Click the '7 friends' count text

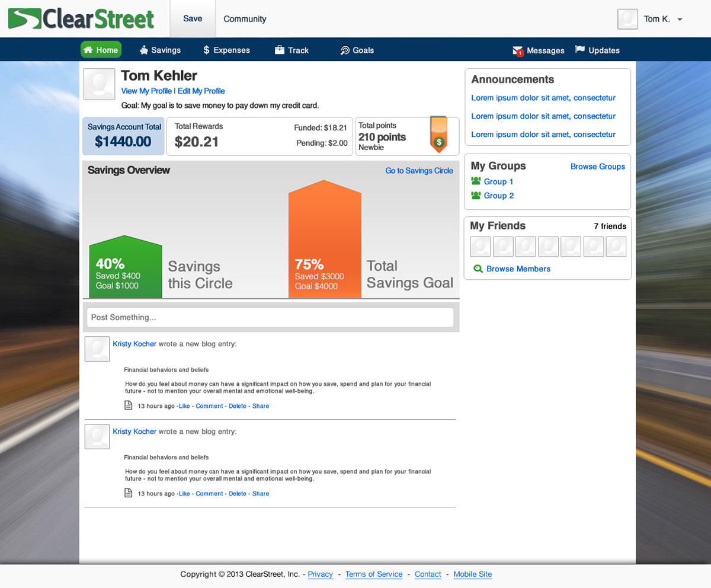point(610,226)
